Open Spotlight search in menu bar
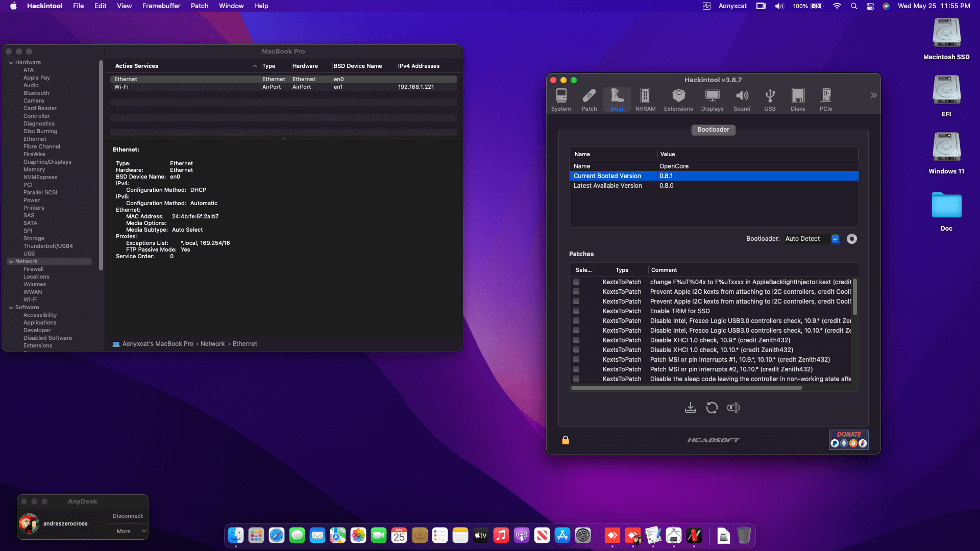 (x=854, y=6)
